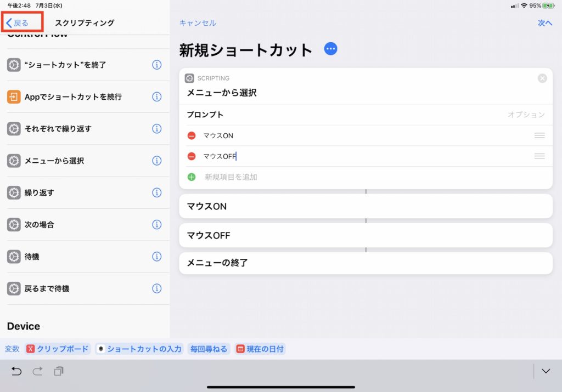
Task: Undo the last edit
Action: [16, 371]
